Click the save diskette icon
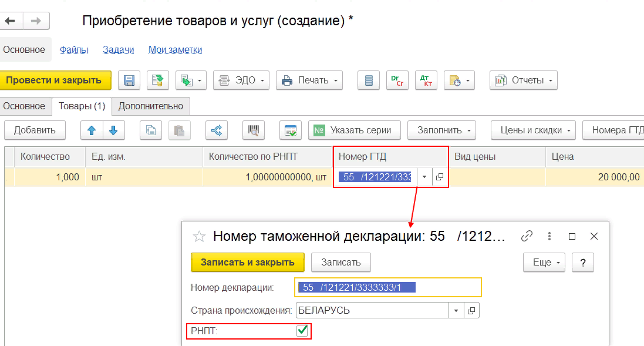 tap(130, 80)
